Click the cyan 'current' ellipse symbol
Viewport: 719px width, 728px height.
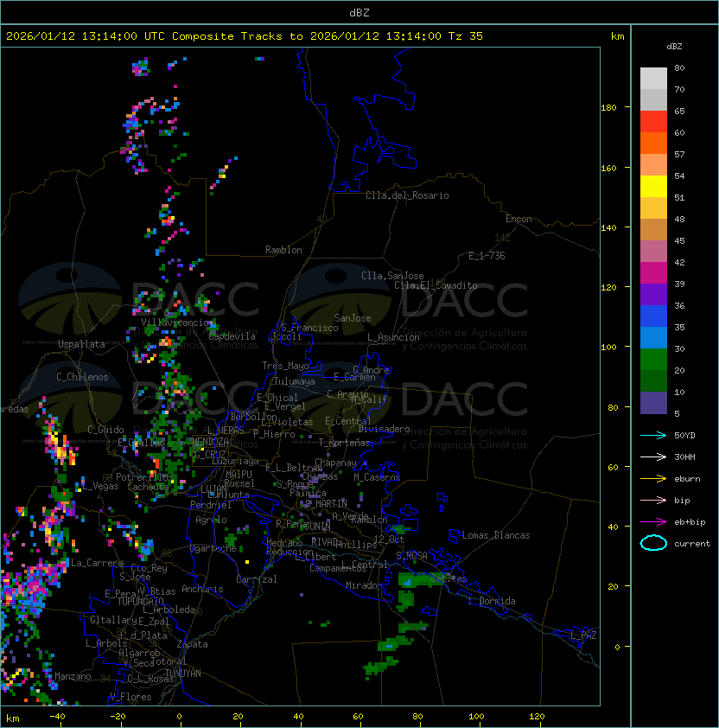tap(653, 543)
